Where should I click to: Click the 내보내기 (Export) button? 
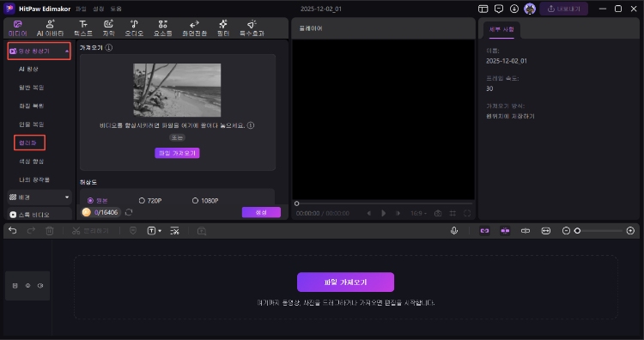coord(563,9)
